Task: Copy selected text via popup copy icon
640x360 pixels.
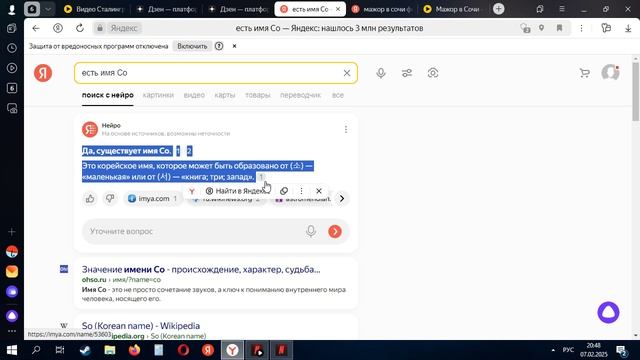Action: click(284, 191)
